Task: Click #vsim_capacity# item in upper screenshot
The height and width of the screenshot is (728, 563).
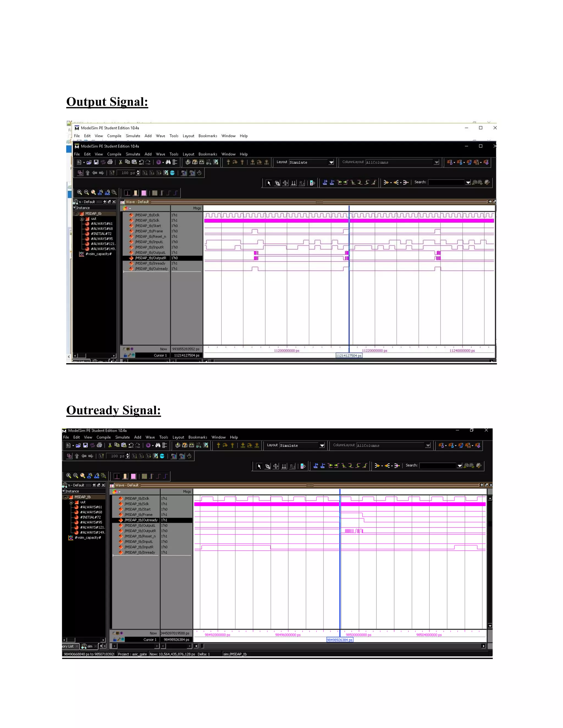Action: (x=99, y=254)
